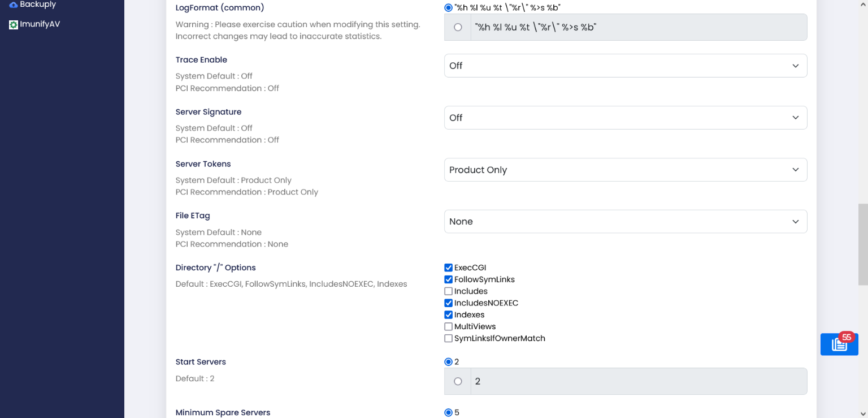Open the File ETag dropdown
The image size is (868, 418).
625,222
